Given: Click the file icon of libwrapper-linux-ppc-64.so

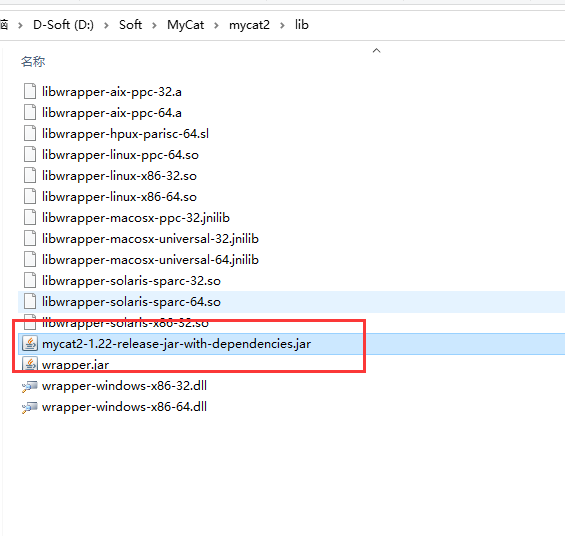Looking at the screenshot, I should (30, 154).
